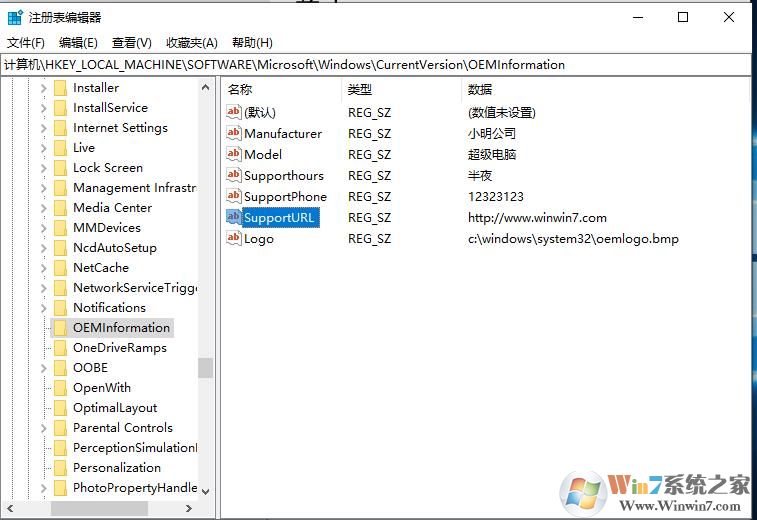
Task: Click tree horizontal scrollbar left arrow
Action: [10, 508]
